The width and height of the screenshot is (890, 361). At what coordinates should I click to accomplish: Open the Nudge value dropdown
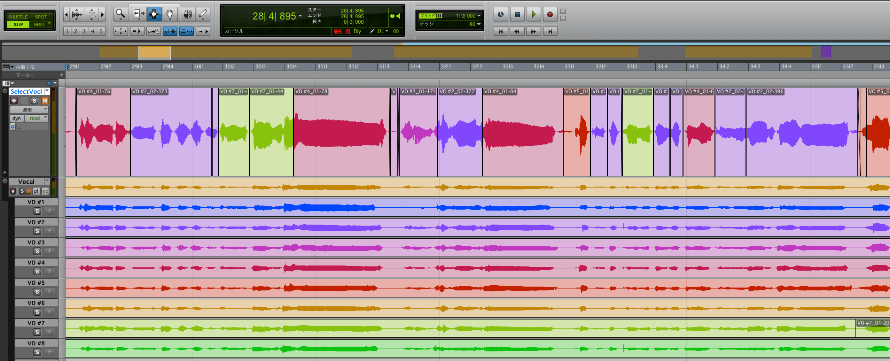pos(480,24)
